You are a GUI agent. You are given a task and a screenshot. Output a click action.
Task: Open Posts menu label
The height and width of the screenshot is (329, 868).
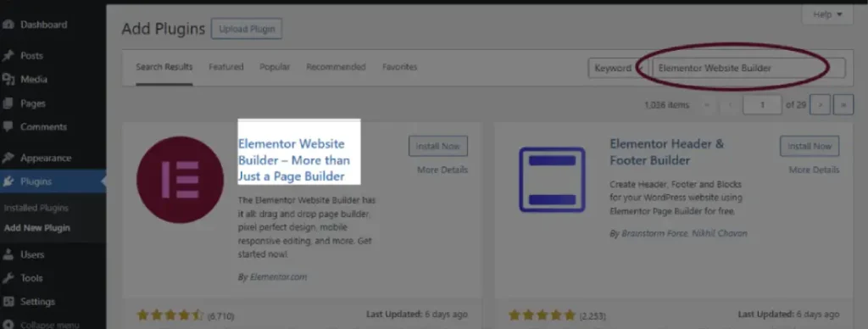pyautogui.click(x=31, y=56)
